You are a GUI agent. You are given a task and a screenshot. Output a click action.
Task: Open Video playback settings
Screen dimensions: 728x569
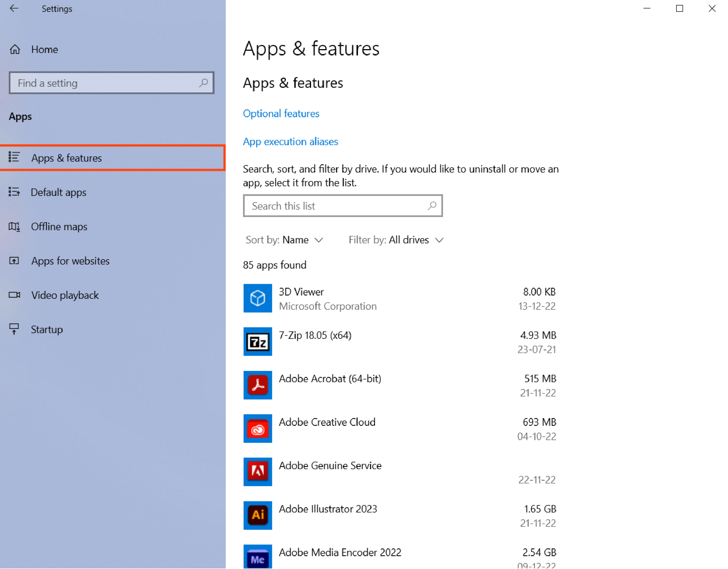click(x=65, y=295)
